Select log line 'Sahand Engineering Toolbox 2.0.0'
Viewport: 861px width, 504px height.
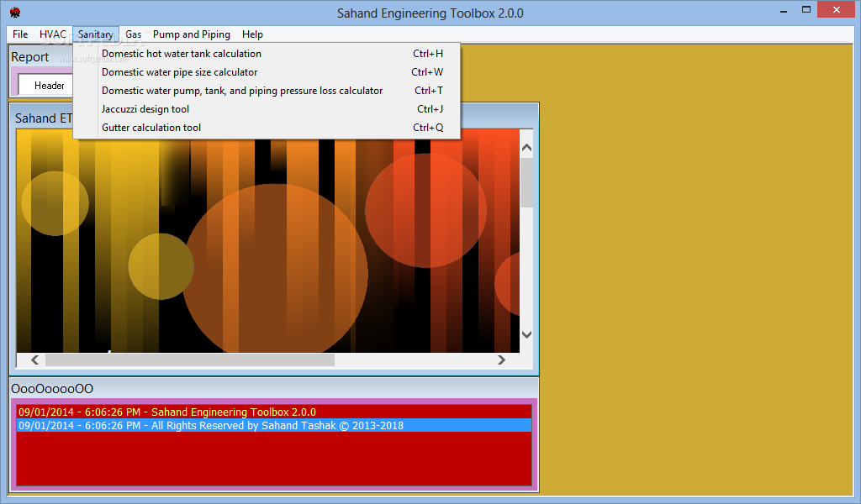pos(274,412)
